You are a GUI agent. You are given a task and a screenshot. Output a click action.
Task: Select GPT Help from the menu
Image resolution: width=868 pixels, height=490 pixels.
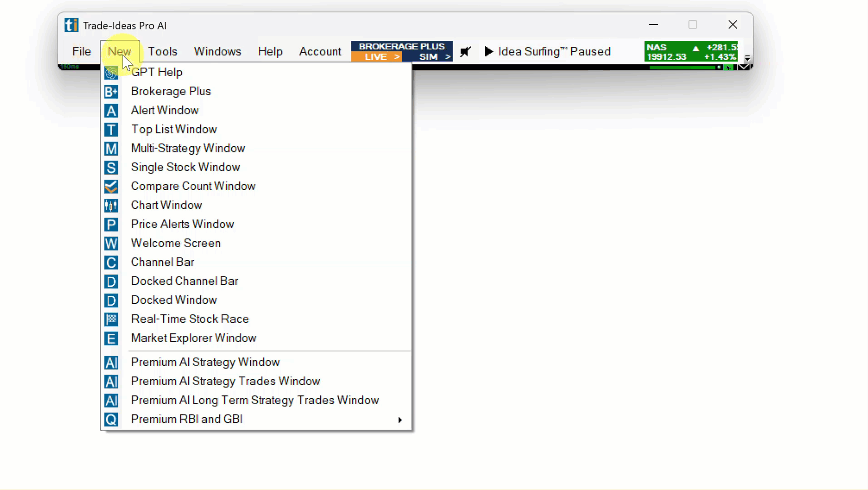coord(256,73)
